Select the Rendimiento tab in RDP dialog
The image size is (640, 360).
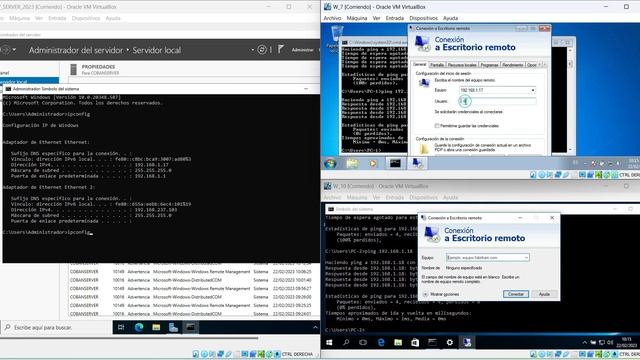(513, 65)
